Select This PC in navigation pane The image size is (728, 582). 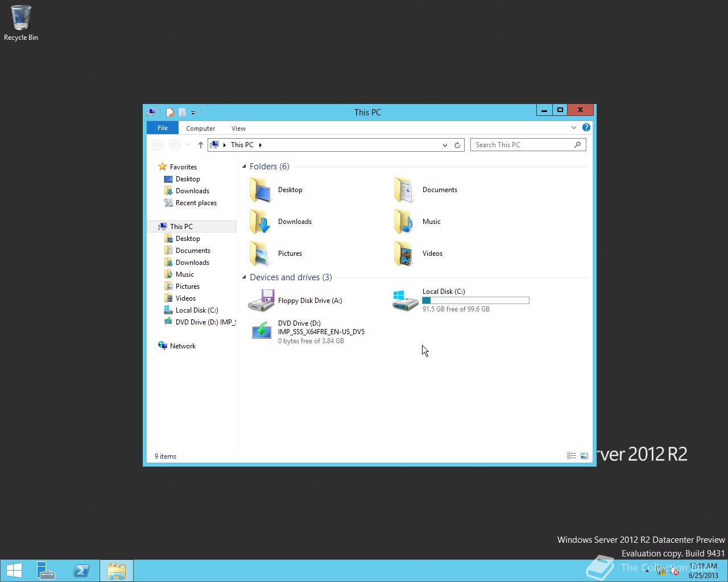click(192, 226)
